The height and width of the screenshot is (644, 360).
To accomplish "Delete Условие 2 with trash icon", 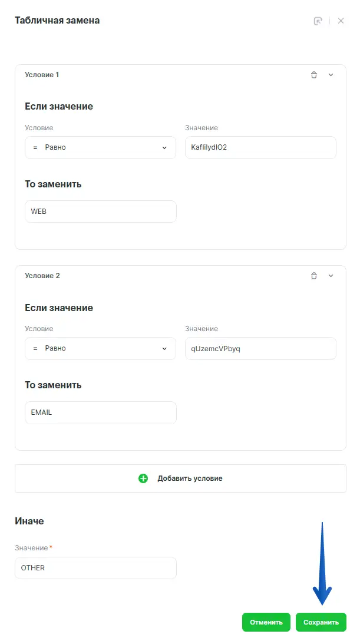I will (314, 276).
